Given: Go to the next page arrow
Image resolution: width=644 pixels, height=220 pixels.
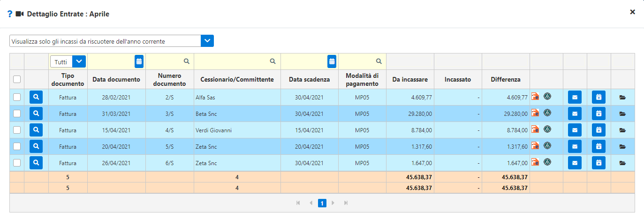Looking at the screenshot, I should 333,203.
